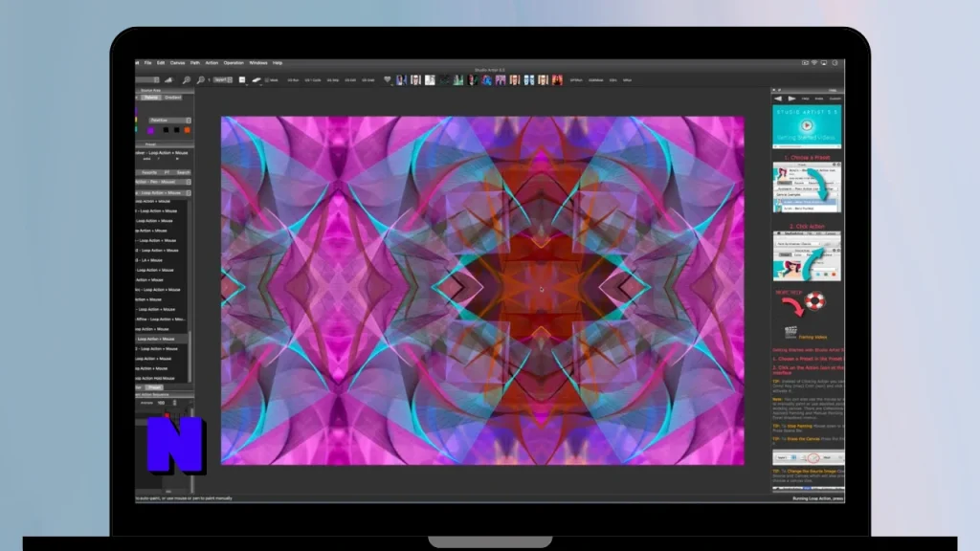Click the second magnifier zoom icon
The image size is (980, 551).
(201, 80)
